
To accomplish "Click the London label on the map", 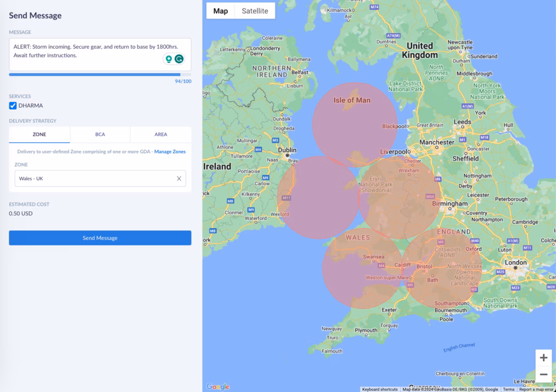I will [x=516, y=262].
